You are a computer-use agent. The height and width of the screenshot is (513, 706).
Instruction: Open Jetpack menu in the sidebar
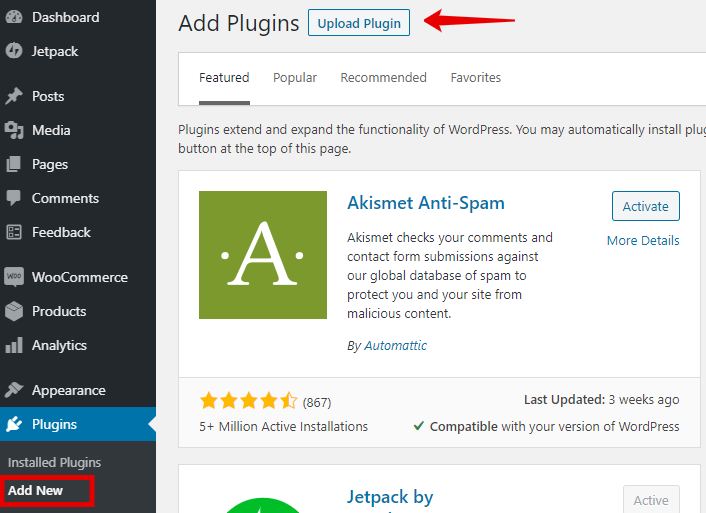pyautogui.click(x=55, y=51)
